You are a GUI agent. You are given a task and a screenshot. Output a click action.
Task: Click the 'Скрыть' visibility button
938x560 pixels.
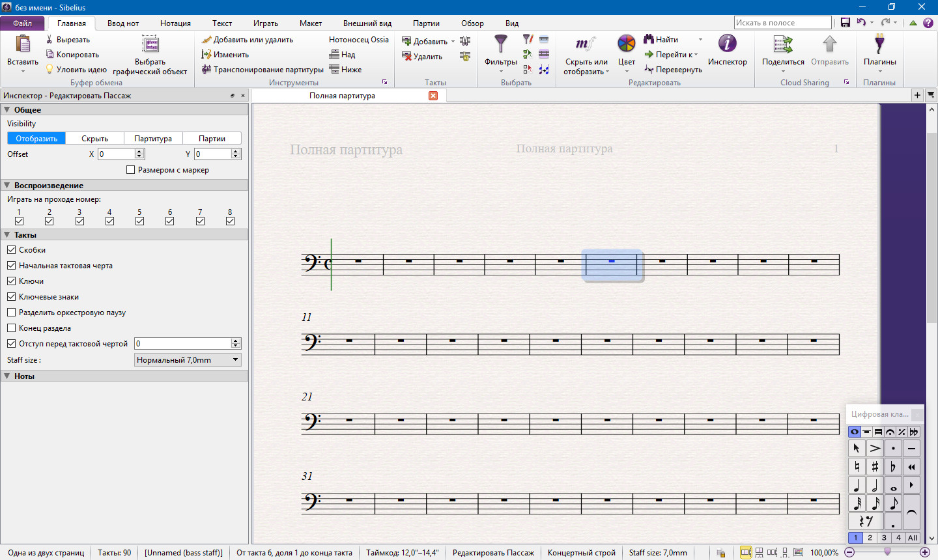pyautogui.click(x=94, y=139)
